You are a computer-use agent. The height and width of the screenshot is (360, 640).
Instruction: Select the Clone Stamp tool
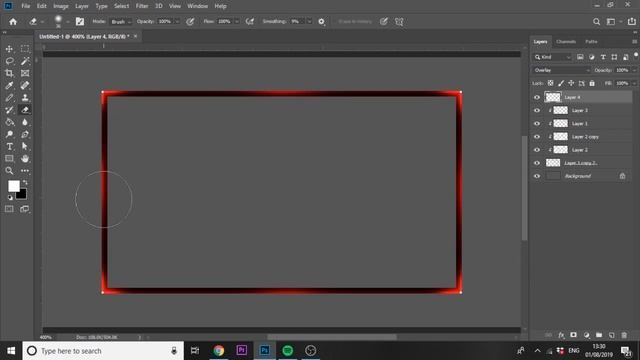coord(25,98)
